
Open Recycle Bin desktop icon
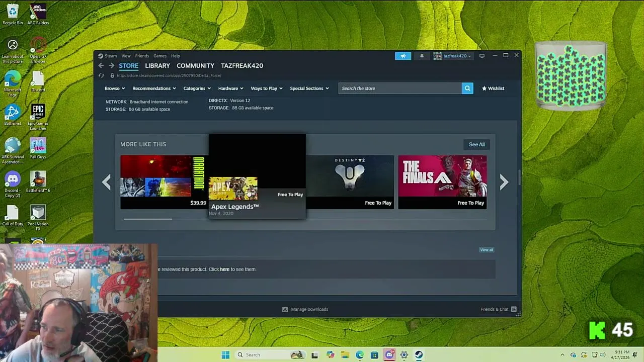[x=13, y=14]
